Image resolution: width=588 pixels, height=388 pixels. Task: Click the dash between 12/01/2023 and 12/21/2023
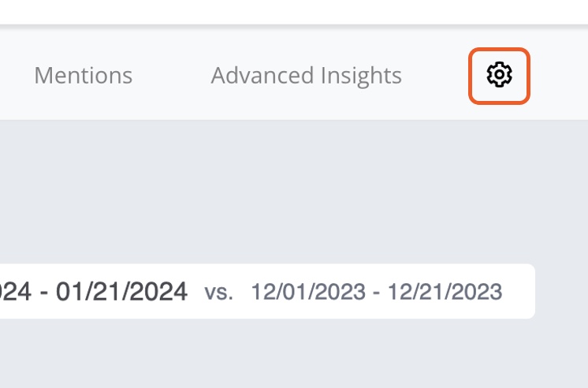pyautogui.click(x=377, y=293)
